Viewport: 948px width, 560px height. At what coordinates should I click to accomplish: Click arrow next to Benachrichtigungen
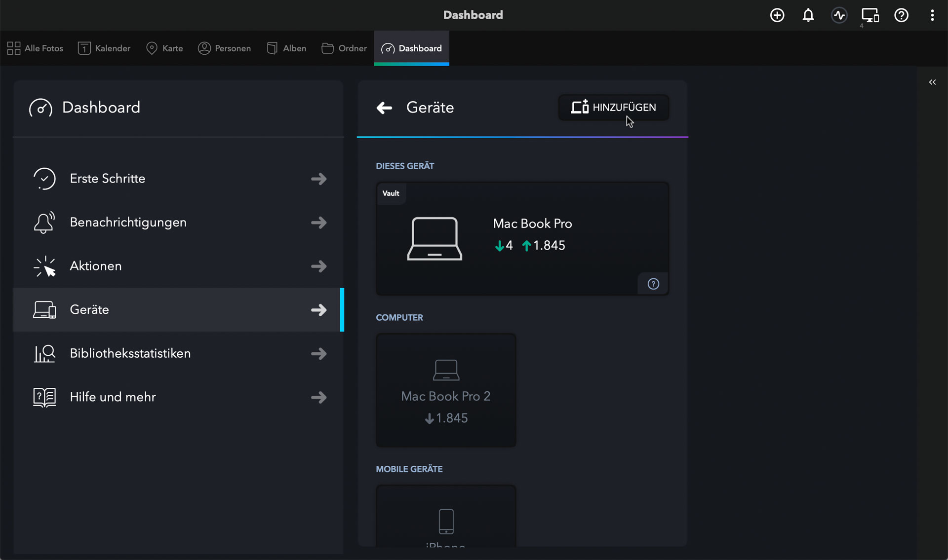pos(319,223)
